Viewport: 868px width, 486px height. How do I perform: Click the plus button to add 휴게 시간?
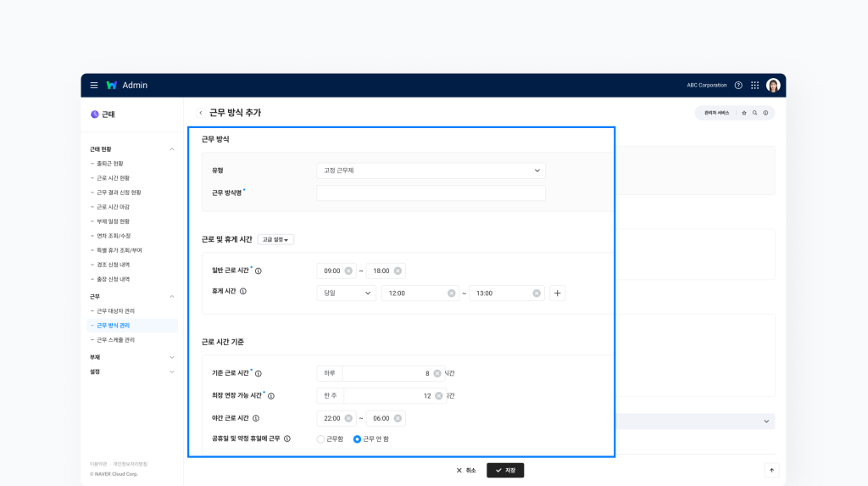pos(557,293)
